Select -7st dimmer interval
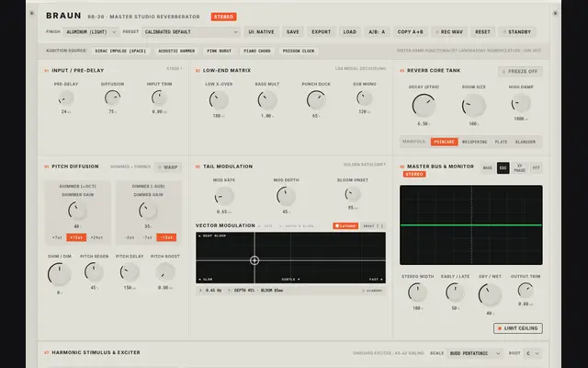The image size is (588, 368). pos(148,237)
